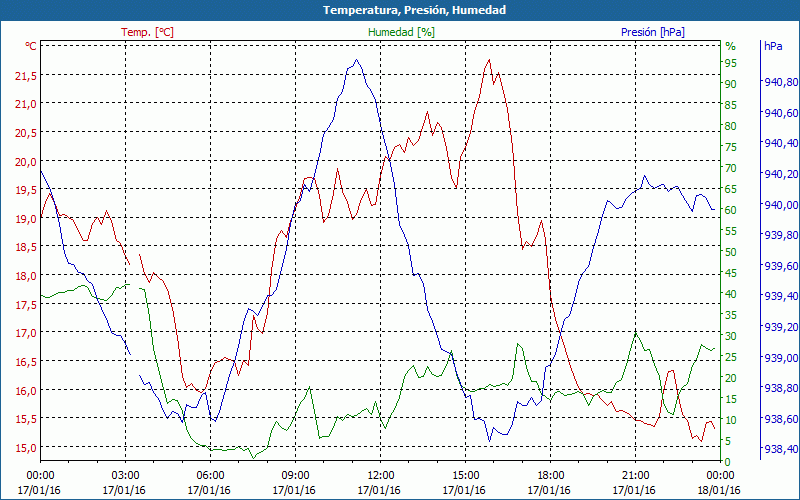The width and height of the screenshot is (800, 500).
Task: Choose humidity axis value 95
Action: (731, 63)
